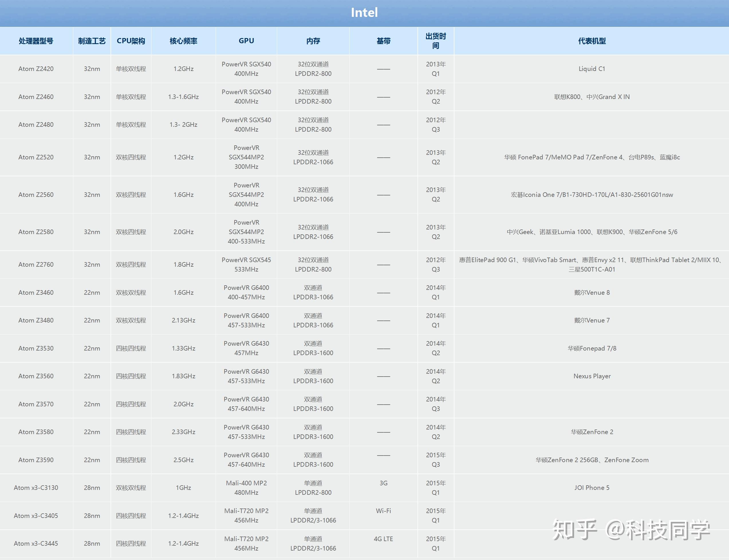Click the 华硕Fonepad 7/8 cell
This screenshot has width=729, height=560.
592,348
